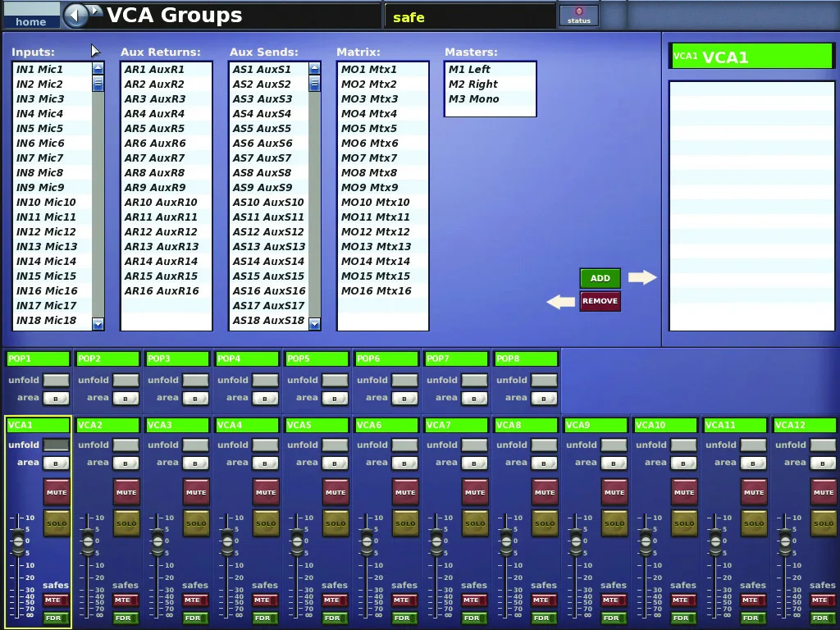Click the Inputs list scrollbar handle
This screenshot has width=840, height=630.
[98, 84]
